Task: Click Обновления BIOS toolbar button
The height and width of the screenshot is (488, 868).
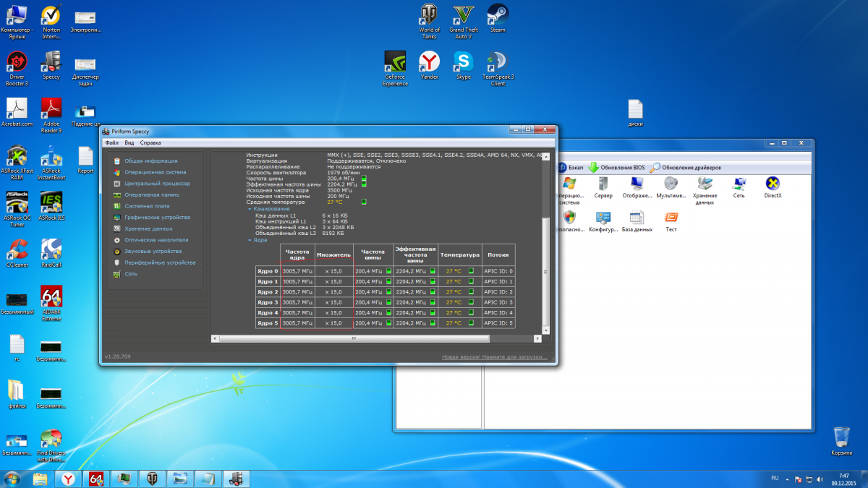Action: coord(616,167)
